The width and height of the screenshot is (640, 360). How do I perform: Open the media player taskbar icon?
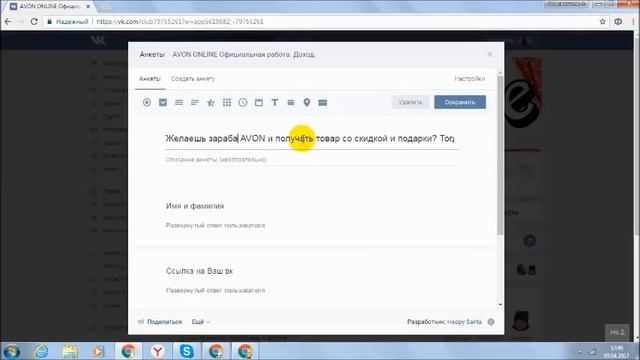click(98, 351)
